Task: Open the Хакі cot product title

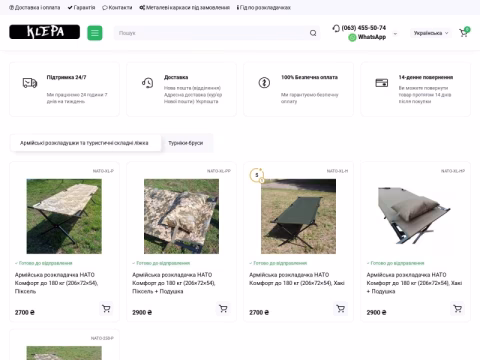Action: (x=297, y=279)
